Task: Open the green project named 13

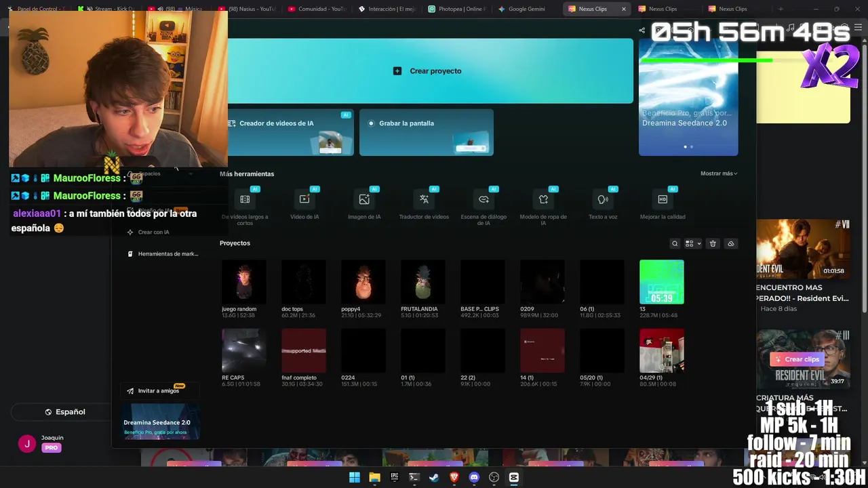Action: pyautogui.click(x=662, y=282)
